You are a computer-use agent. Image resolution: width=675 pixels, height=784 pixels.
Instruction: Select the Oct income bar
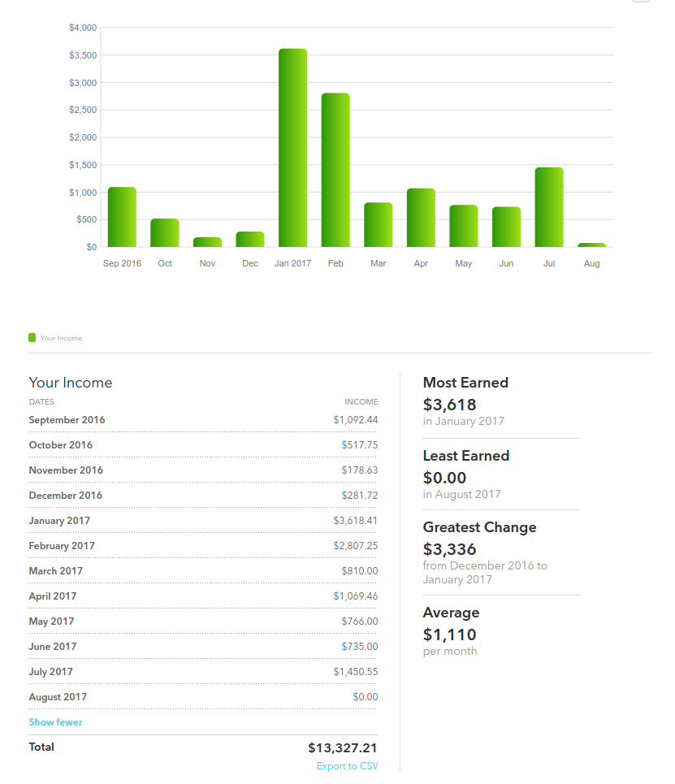tap(165, 232)
